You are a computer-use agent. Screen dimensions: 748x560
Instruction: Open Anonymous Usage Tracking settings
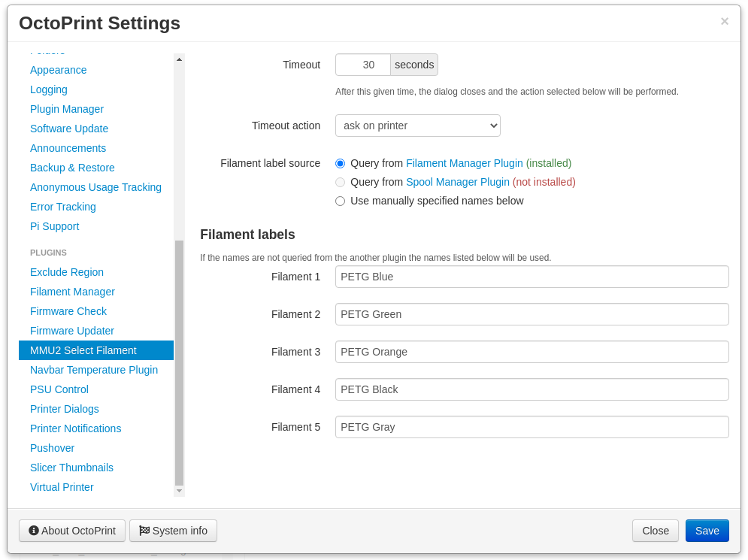[x=95, y=187]
